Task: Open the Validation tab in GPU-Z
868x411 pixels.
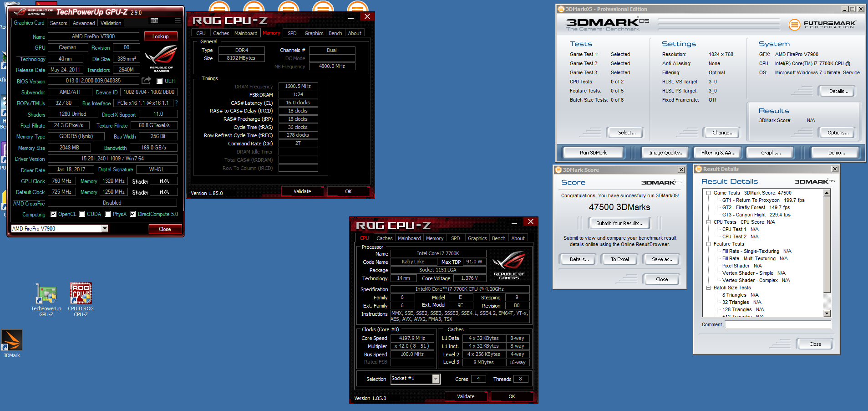Action: click(x=111, y=23)
